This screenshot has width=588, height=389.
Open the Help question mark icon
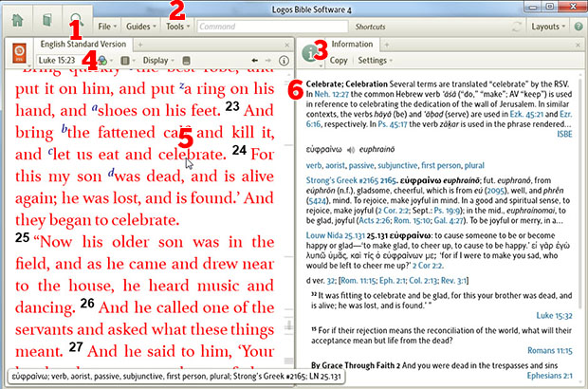point(579,27)
